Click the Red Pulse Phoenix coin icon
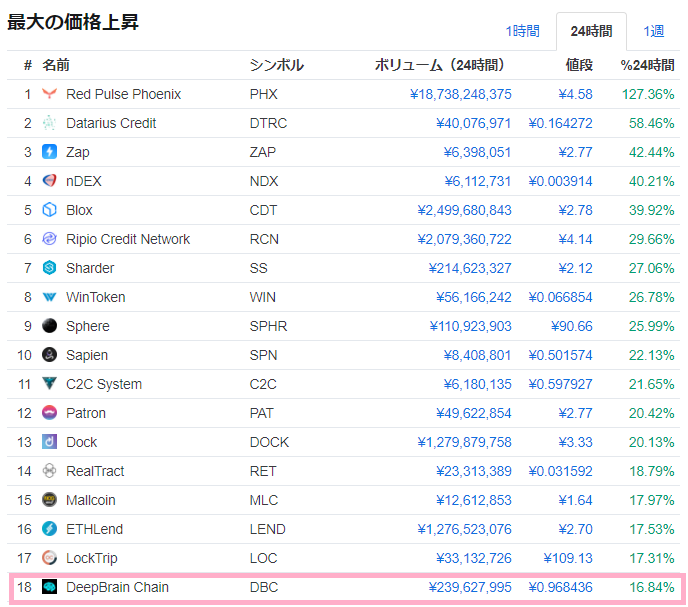688x607 pixels. 50,94
